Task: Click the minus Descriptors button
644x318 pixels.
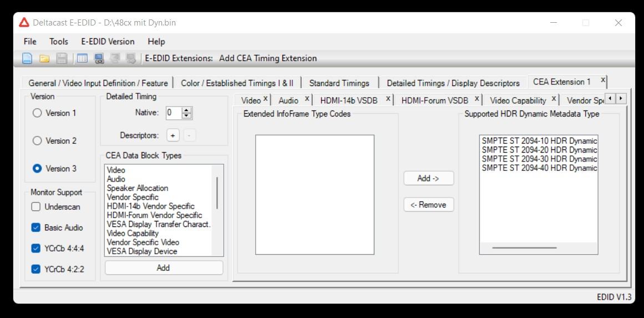Action: click(190, 135)
